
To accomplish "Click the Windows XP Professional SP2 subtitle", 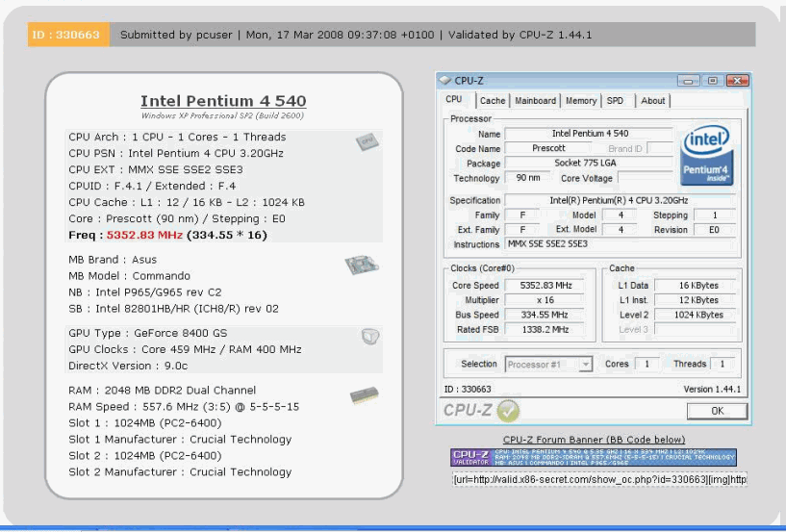I will [222, 115].
